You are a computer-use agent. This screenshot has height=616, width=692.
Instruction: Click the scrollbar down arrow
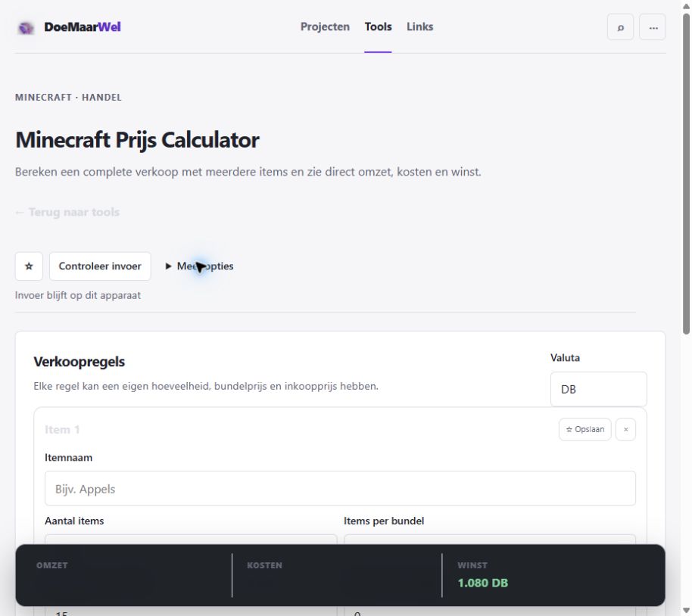click(x=686, y=610)
